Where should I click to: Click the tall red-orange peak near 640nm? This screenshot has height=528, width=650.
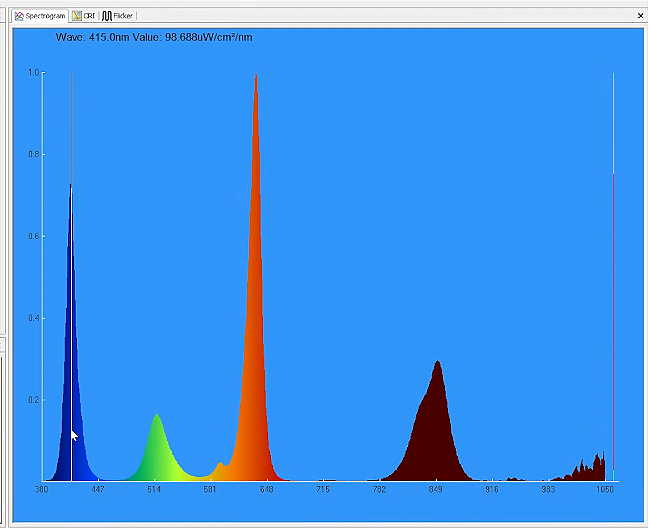click(257, 300)
